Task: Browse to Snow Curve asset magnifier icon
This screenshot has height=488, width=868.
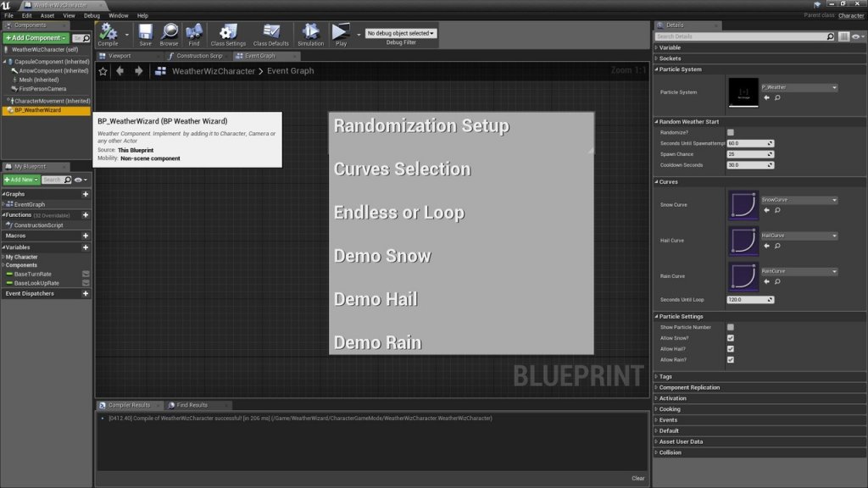Action: point(777,210)
